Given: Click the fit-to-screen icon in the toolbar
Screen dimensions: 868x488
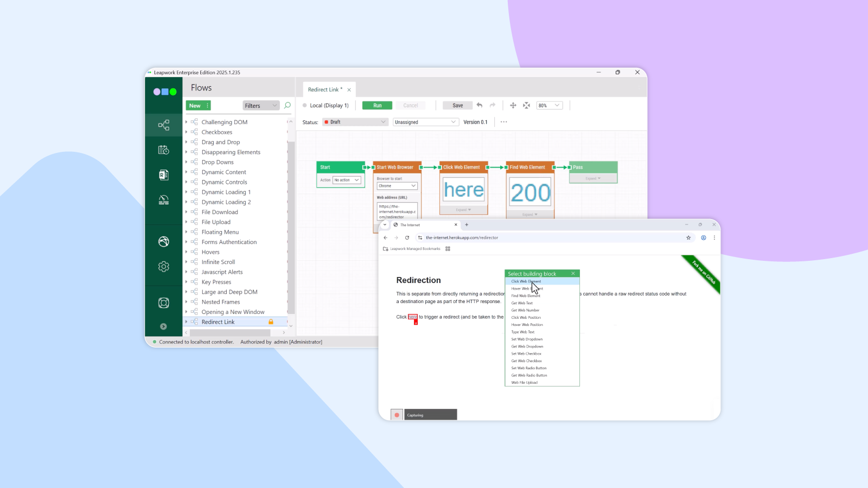Looking at the screenshot, I should pyautogui.click(x=526, y=105).
